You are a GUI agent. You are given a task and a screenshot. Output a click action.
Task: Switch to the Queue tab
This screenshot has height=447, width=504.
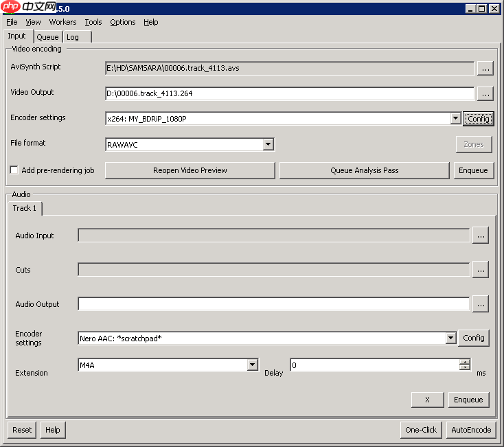coord(47,37)
